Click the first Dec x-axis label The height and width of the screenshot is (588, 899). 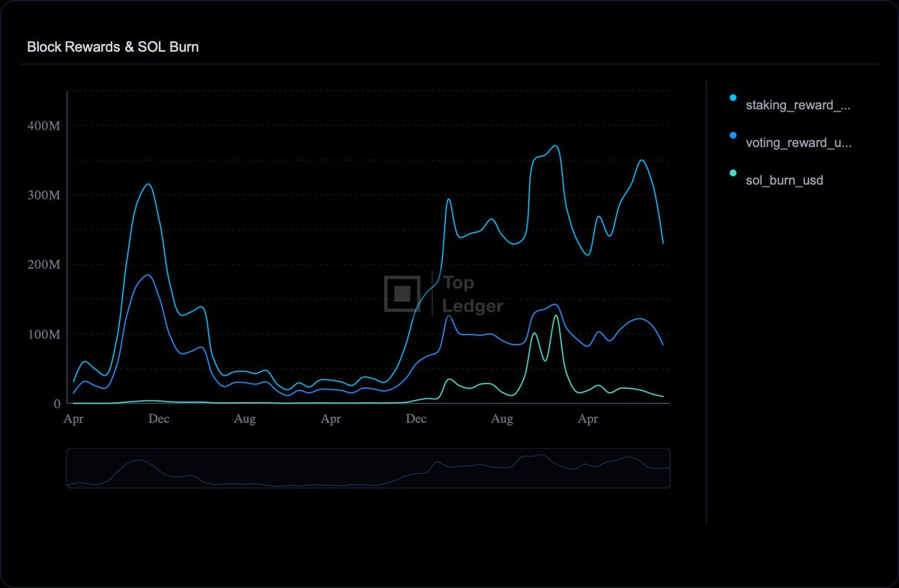(x=159, y=419)
